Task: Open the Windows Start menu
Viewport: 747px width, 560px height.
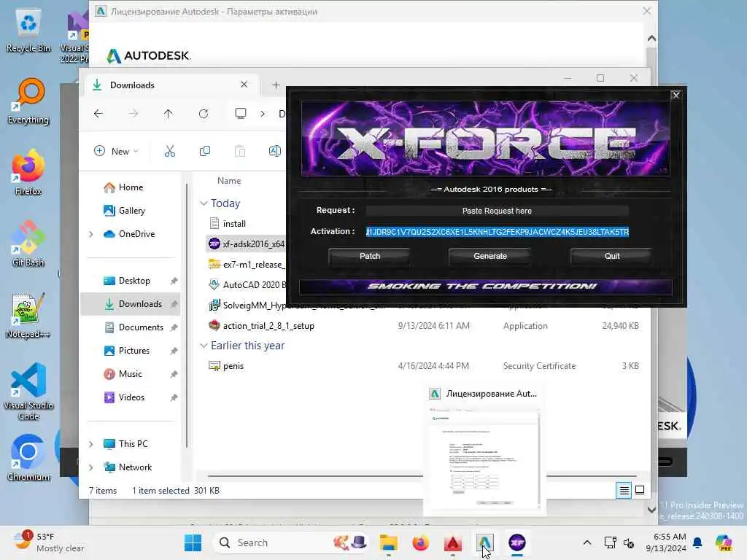Action: 193,542
